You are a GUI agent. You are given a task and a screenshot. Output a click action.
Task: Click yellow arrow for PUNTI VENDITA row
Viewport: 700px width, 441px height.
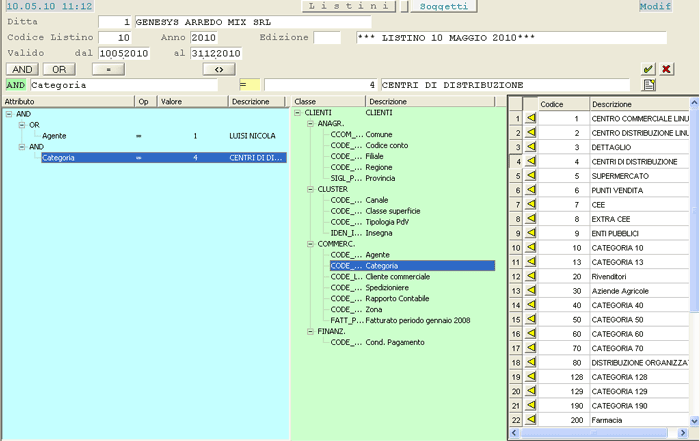click(531, 190)
